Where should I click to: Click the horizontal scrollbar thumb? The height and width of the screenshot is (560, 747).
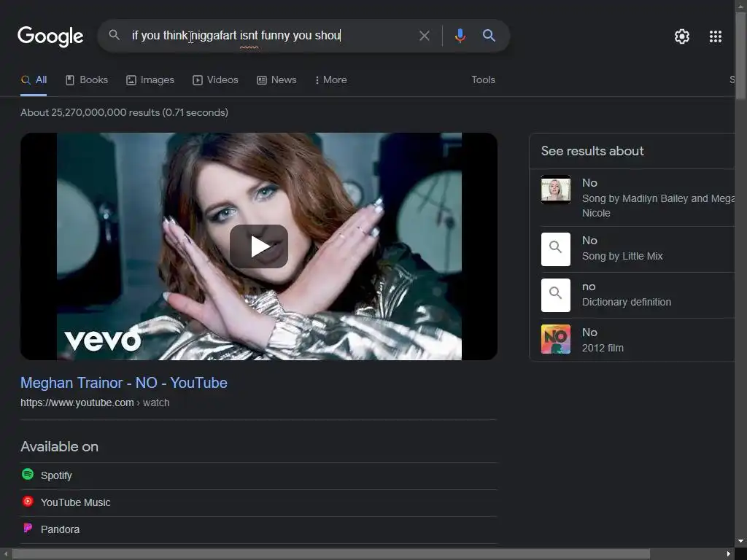coord(330,554)
